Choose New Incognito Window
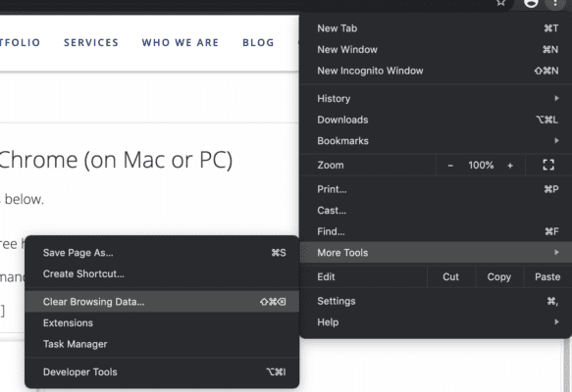 [436, 71]
